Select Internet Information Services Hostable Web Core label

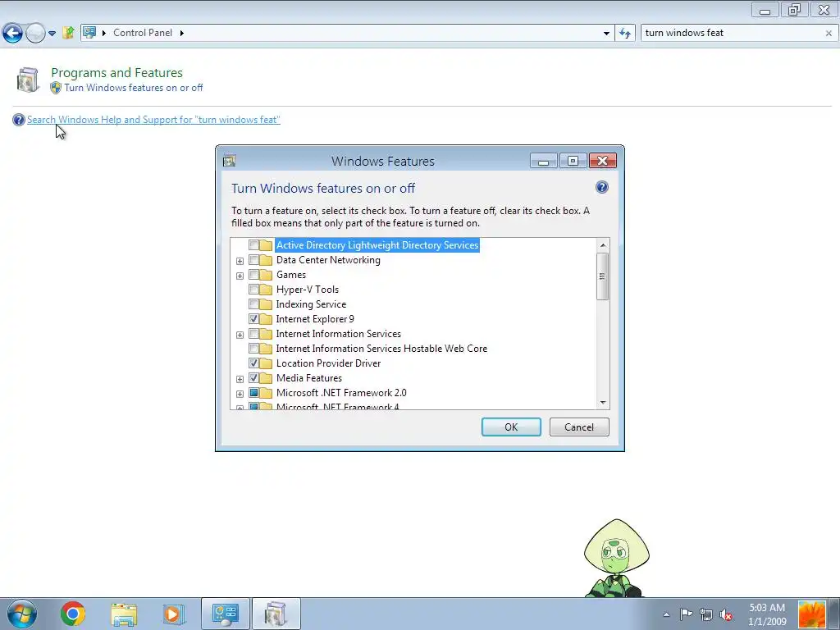(381, 348)
